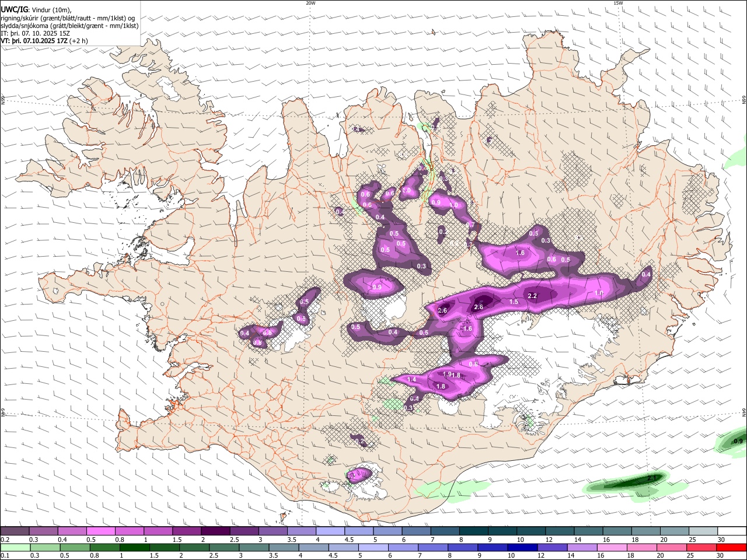Click the 'slydda/snjókoma' legend description line

pyautogui.click(x=69, y=26)
